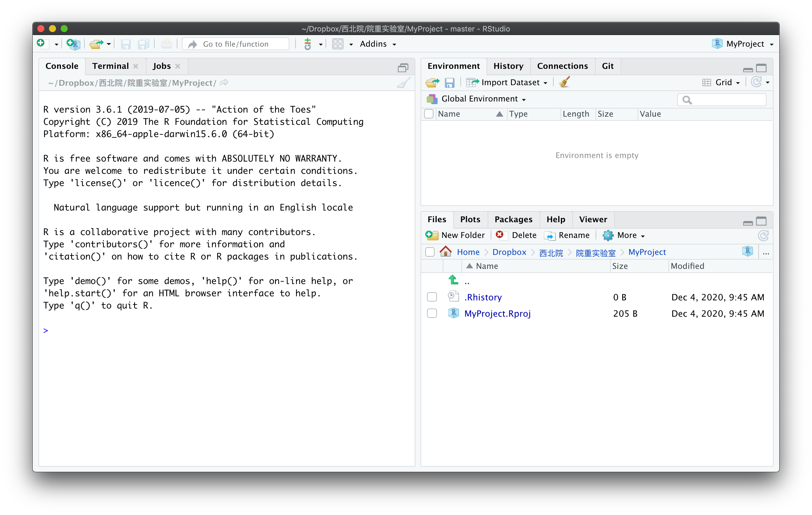Open the New File dropdown arrow
812x515 pixels.
pos(56,45)
